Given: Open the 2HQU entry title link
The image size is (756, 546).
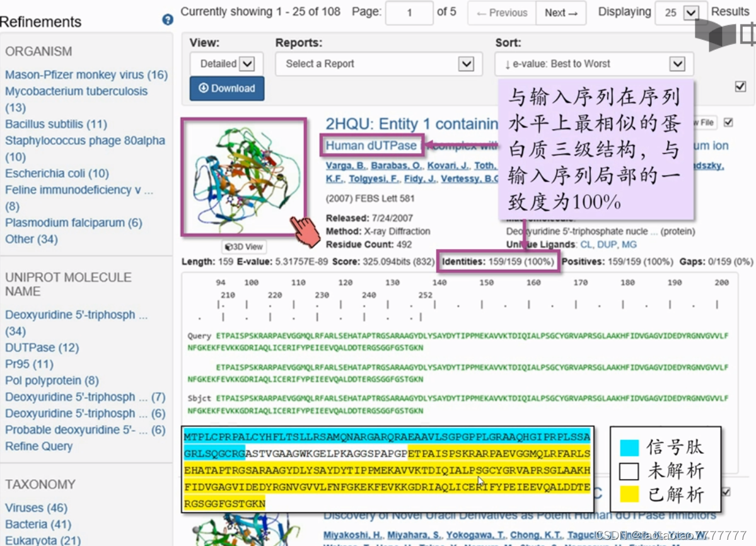Looking at the screenshot, I should pos(412,124).
